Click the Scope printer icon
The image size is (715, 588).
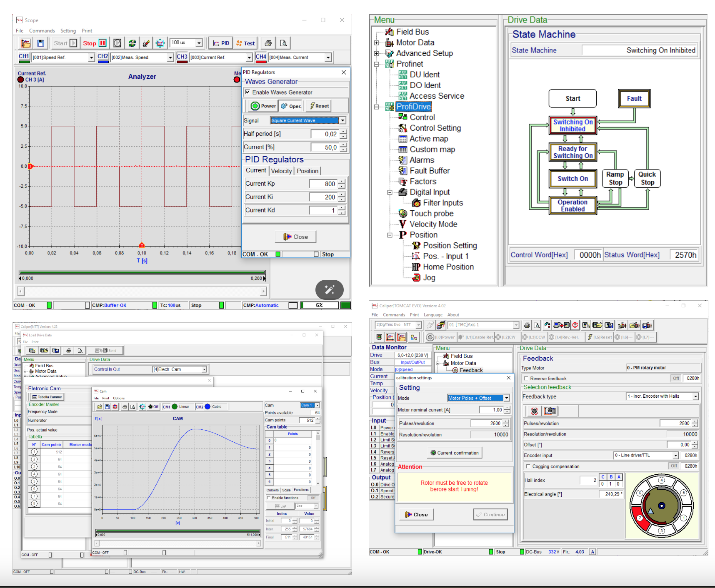click(x=268, y=43)
